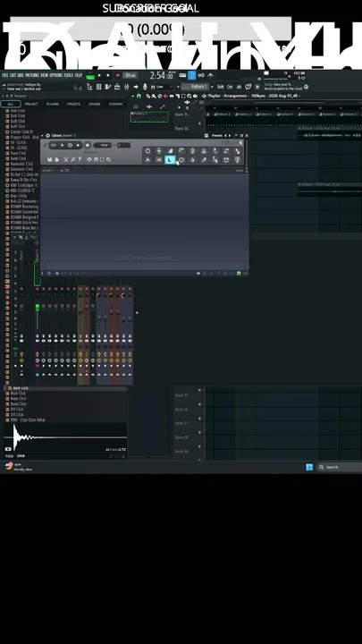Select the ALL tab in the browser

tap(11, 104)
